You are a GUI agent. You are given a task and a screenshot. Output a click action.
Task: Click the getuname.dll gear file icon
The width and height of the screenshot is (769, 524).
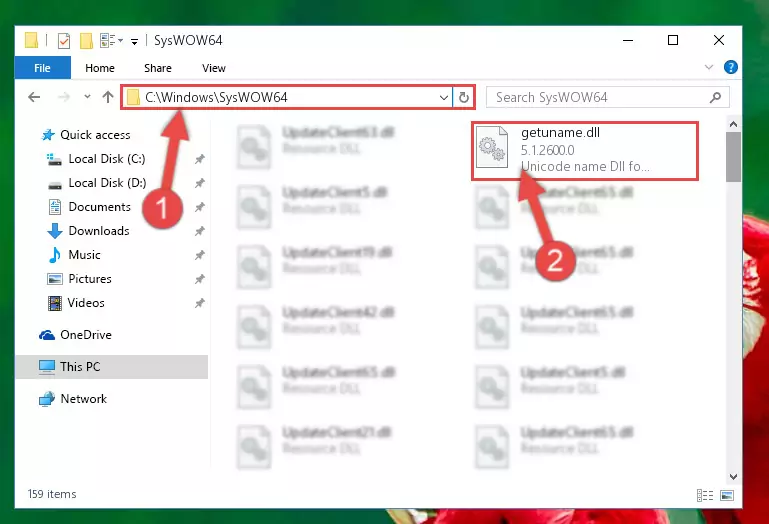(x=492, y=147)
